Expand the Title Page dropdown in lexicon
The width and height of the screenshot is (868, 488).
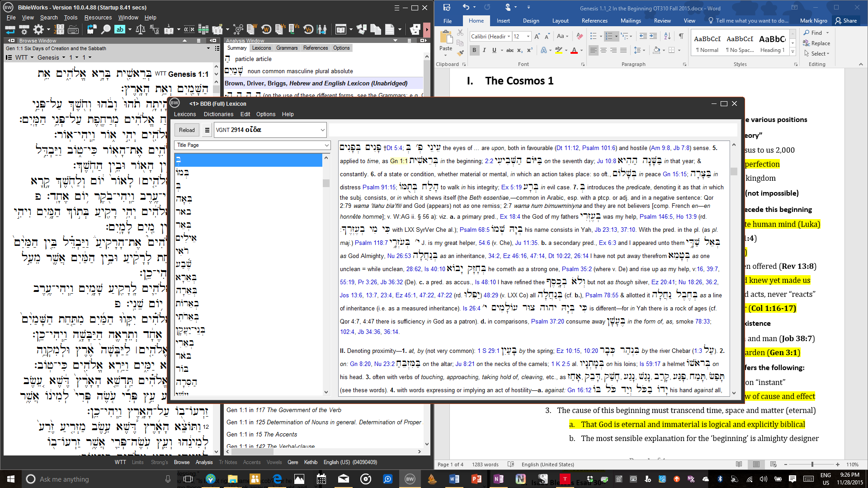tap(326, 145)
